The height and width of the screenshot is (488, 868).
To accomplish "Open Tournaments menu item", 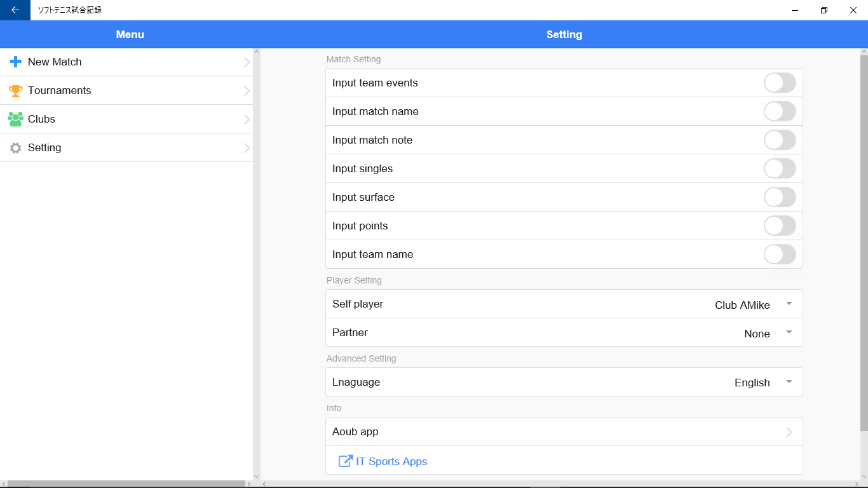I will (x=126, y=90).
